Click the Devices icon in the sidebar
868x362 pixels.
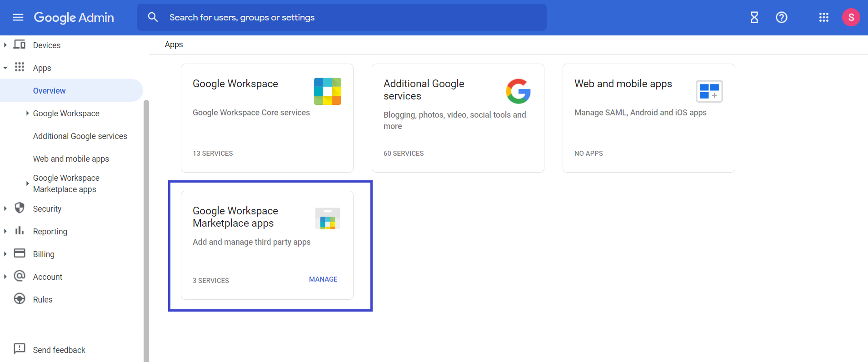20,45
